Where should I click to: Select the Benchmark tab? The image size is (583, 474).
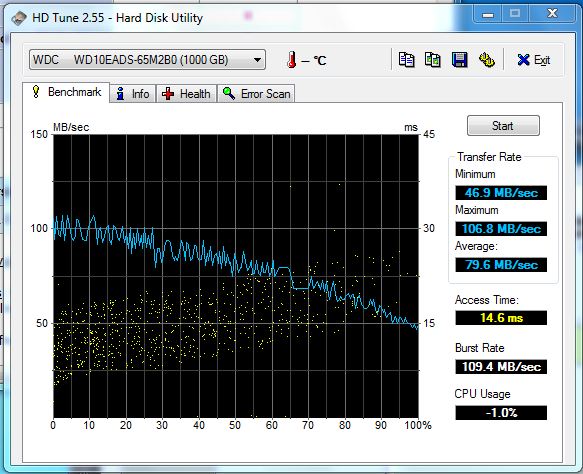[66, 92]
